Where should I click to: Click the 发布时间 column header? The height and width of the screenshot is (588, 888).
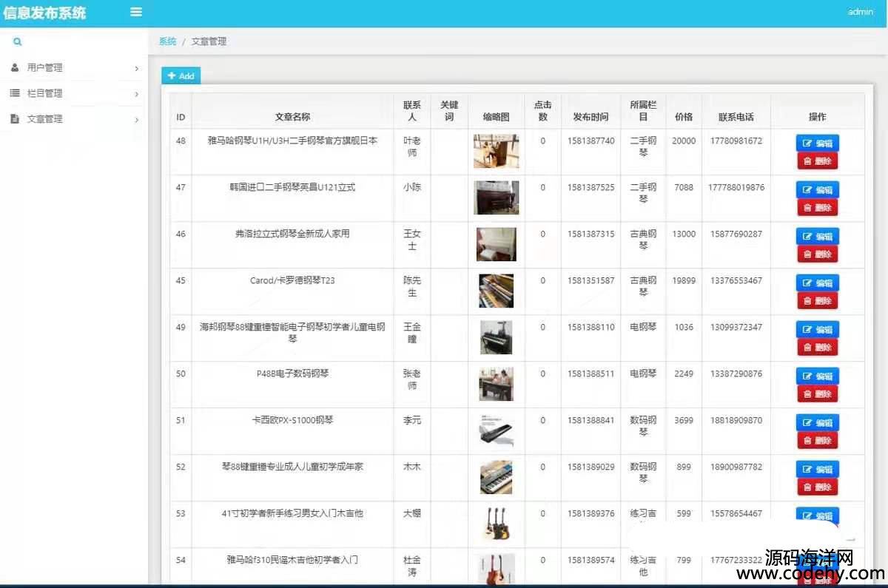point(591,117)
